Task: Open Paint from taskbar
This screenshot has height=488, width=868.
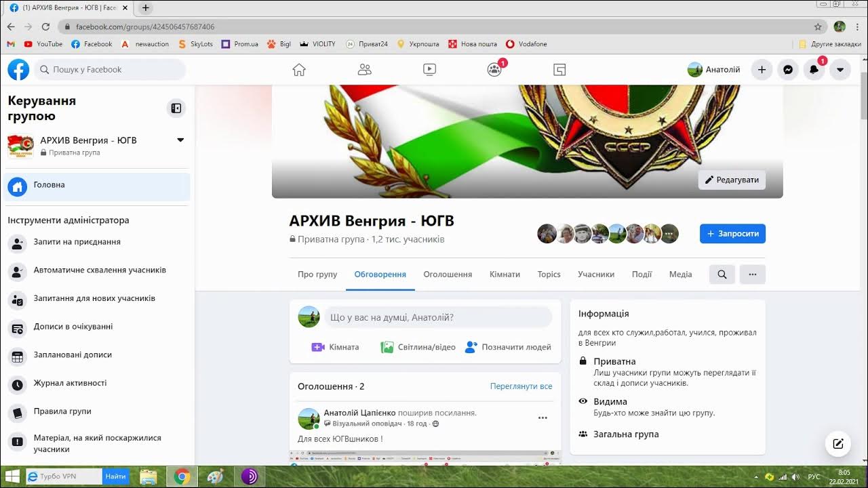Action: [x=214, y=476]
